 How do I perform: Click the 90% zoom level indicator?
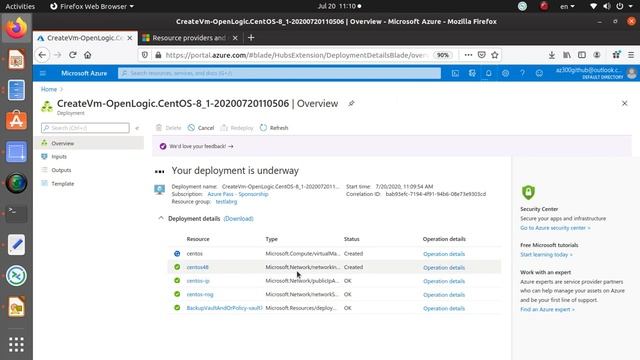[443, 55]
